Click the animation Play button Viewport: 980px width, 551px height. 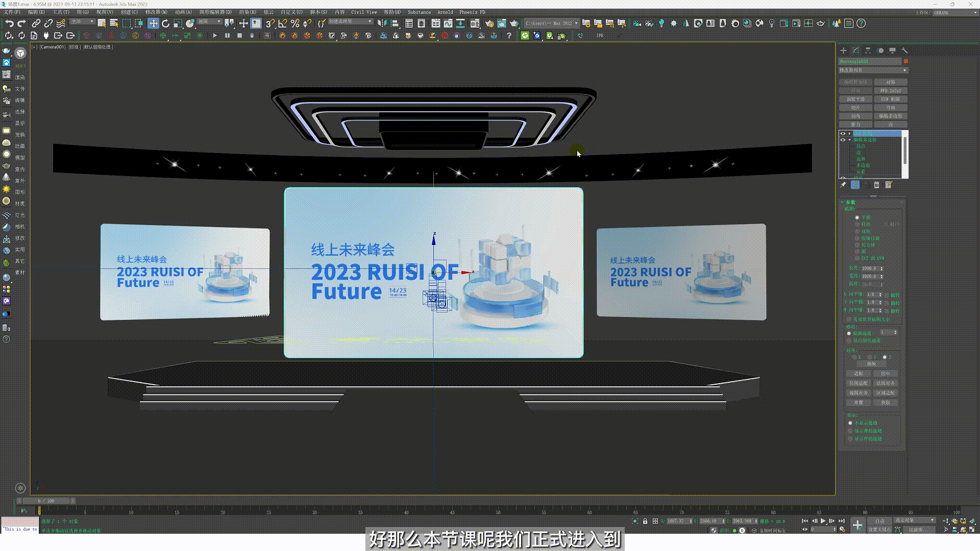[x=823, y=521]
